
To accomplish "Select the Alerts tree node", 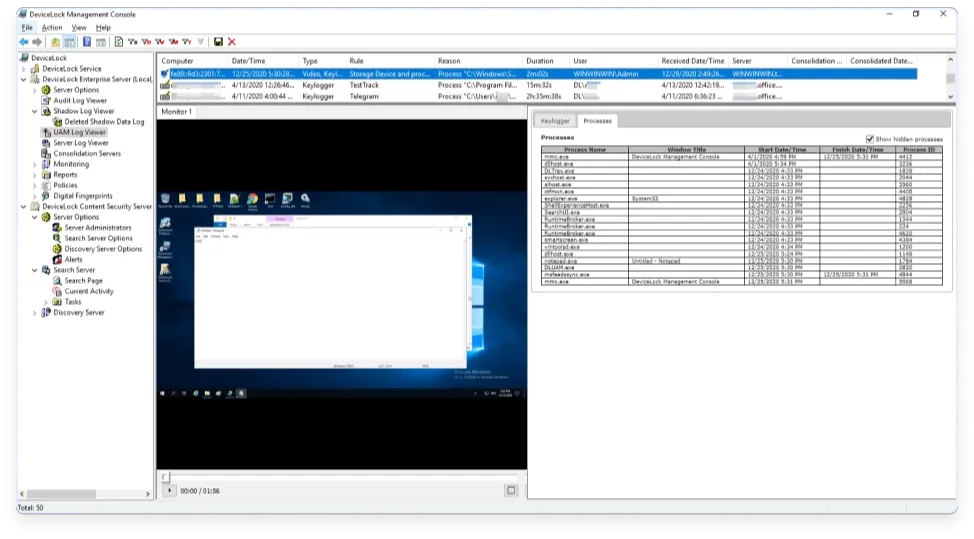I will 73,259.
